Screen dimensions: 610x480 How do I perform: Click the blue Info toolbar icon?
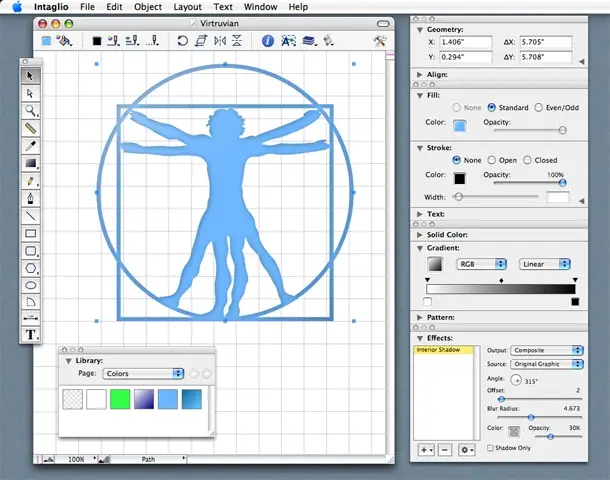point(268,41)
